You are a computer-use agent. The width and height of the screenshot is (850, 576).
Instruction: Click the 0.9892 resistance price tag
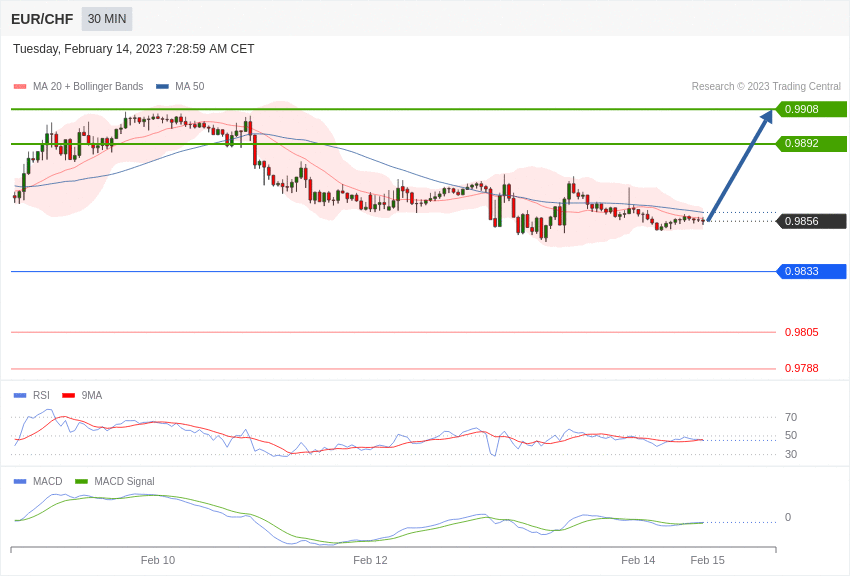(811, 144)
